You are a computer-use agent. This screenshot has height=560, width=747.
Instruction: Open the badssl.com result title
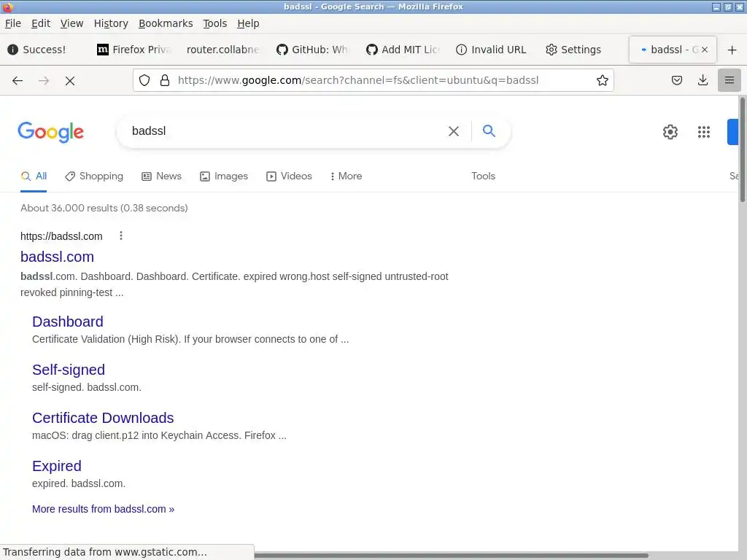tap(57, 257)
